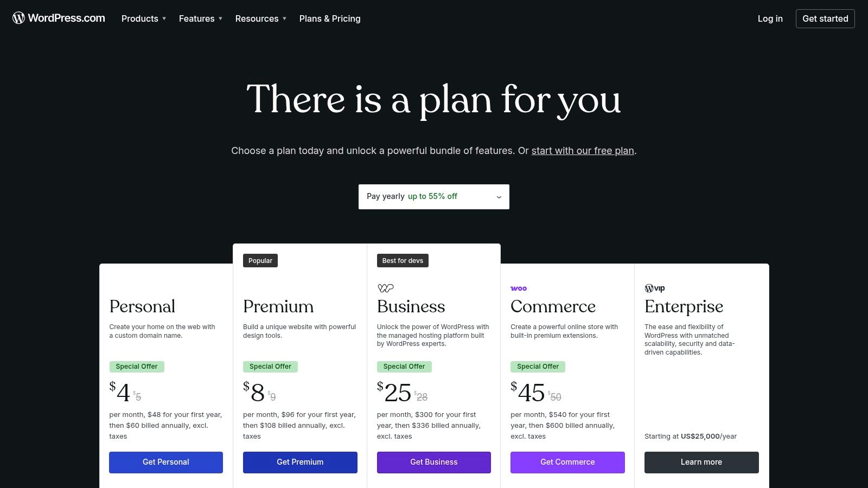Click the Woo logo above Commerce plan
The image size is (868, 488).
coord(519,288)
